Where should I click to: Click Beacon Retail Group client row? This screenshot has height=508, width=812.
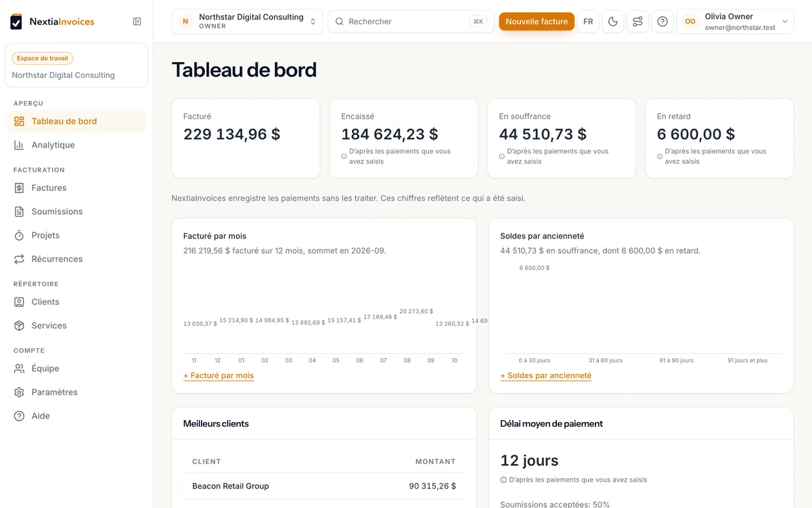[324, 486]
